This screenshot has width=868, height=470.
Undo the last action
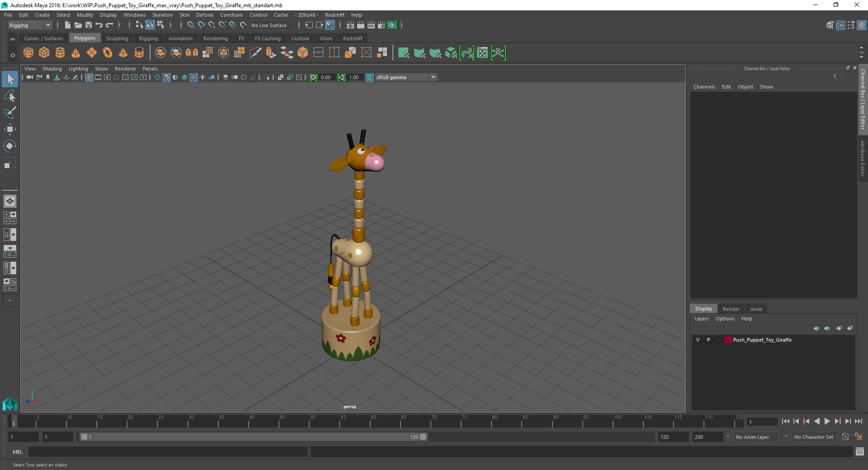[x=99, y=25]
